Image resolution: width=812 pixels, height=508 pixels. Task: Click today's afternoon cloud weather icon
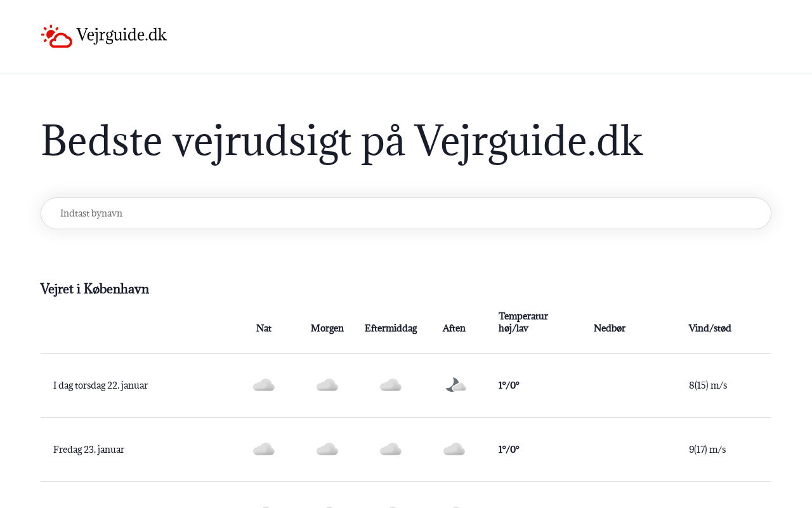(x=391, y=385)
